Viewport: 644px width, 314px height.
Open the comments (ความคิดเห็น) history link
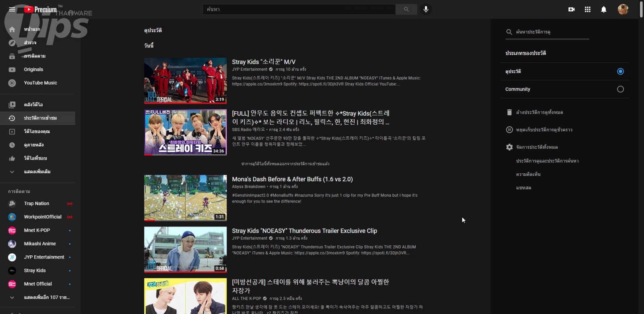[528, 174]
